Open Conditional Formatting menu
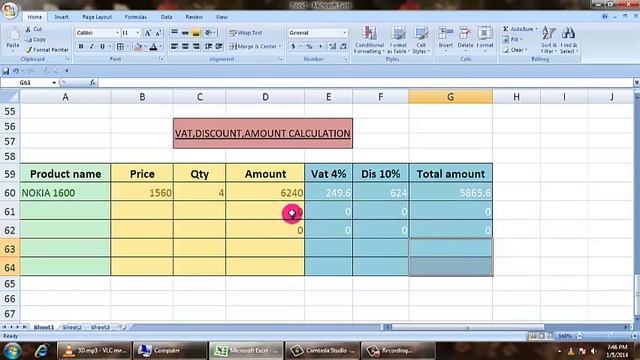The height and width of the screenshot is (360, 640). tap(369, 40)
